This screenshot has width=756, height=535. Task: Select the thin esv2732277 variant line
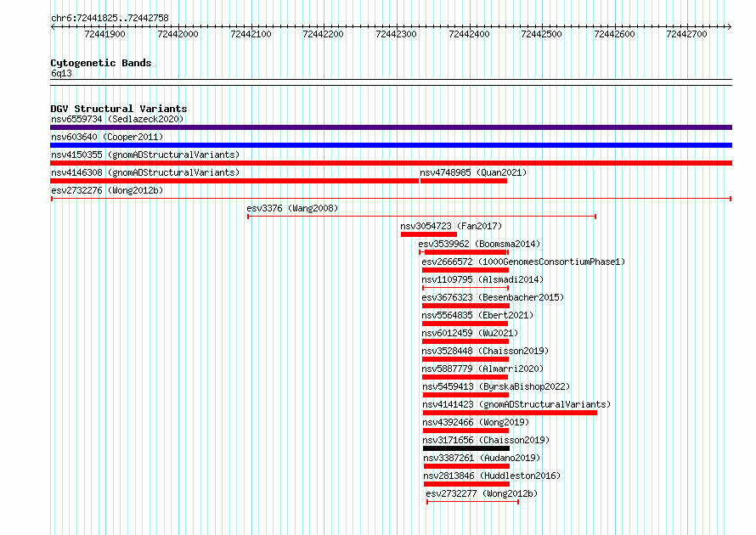tap(472, 502)
